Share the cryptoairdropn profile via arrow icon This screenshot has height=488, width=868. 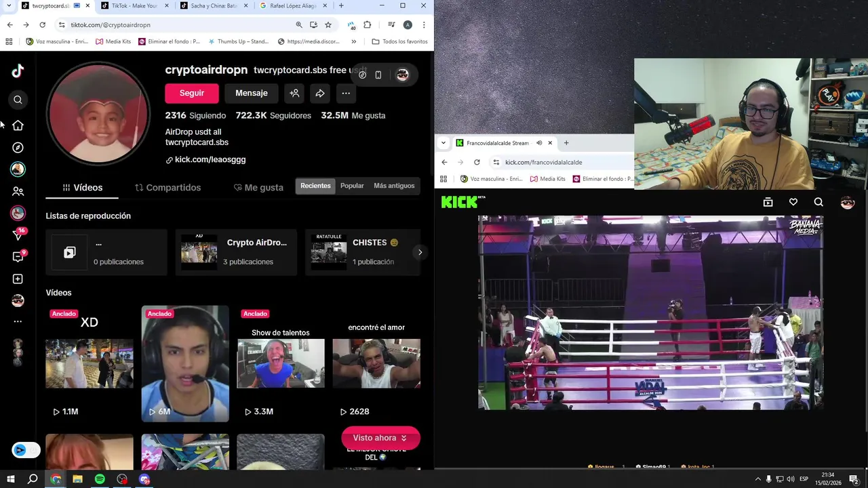point(320,93)
